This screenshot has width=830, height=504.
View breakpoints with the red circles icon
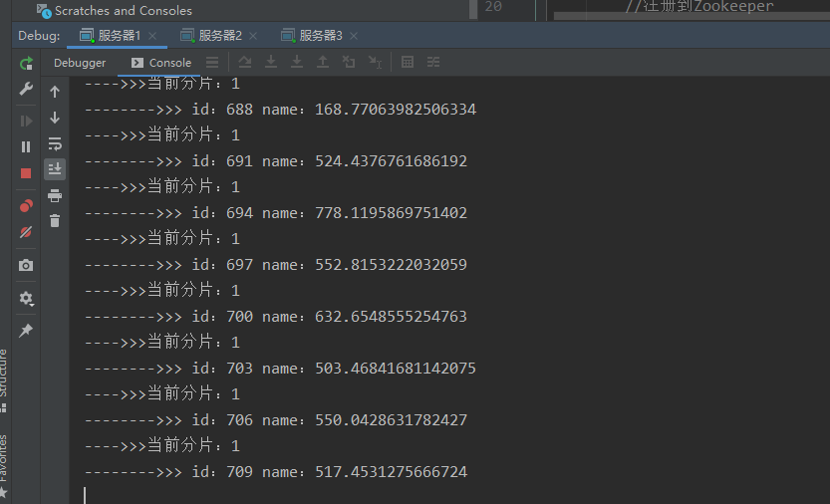(x=26, y=206)
